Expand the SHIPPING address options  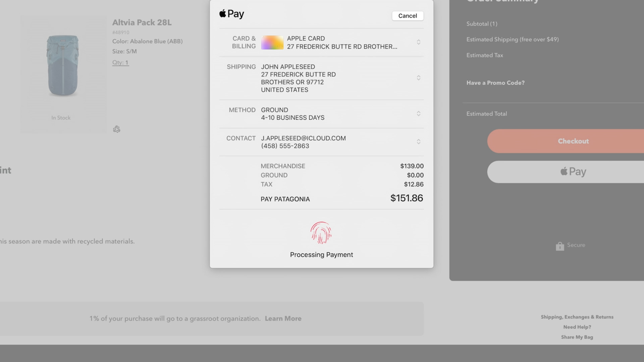[419, 78]
